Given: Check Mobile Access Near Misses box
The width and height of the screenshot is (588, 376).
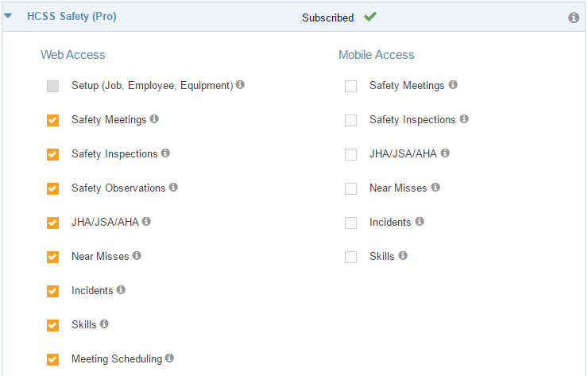Looking at the screenshot, I should pos(350,188).
